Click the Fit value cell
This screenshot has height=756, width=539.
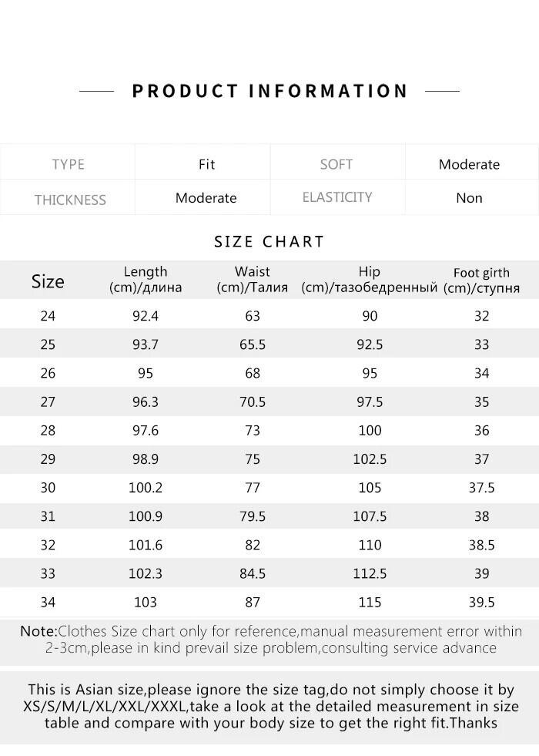[206, 164]
